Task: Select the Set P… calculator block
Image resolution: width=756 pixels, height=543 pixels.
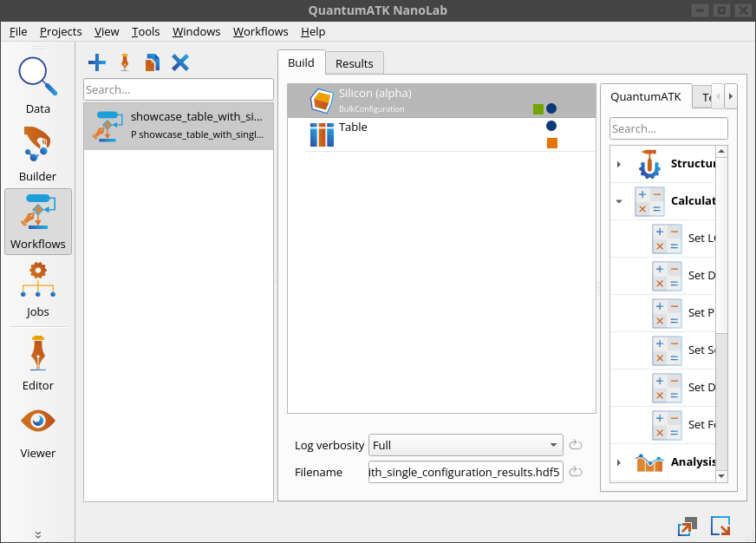Action: [663, 313]
